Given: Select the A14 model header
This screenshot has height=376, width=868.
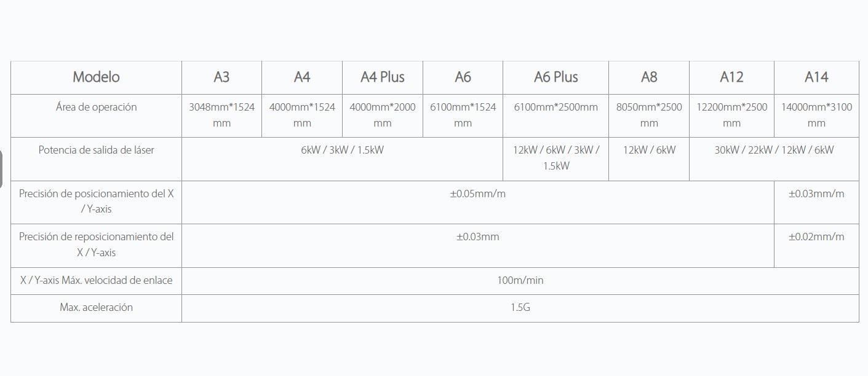Looking at the screenshot, I should (x=816, y=77).
